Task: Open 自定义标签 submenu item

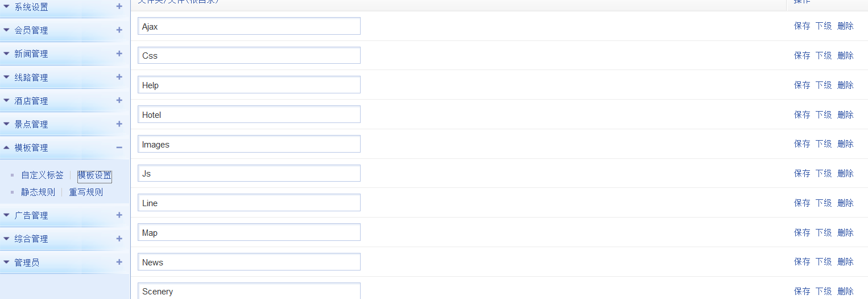Action: (x=42, y=175)
